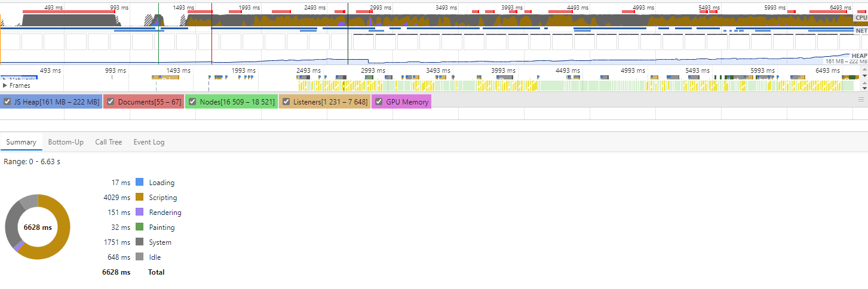Expand the Frames track
The height and width of the screenshot is (289, 868).
coord(5,85)
